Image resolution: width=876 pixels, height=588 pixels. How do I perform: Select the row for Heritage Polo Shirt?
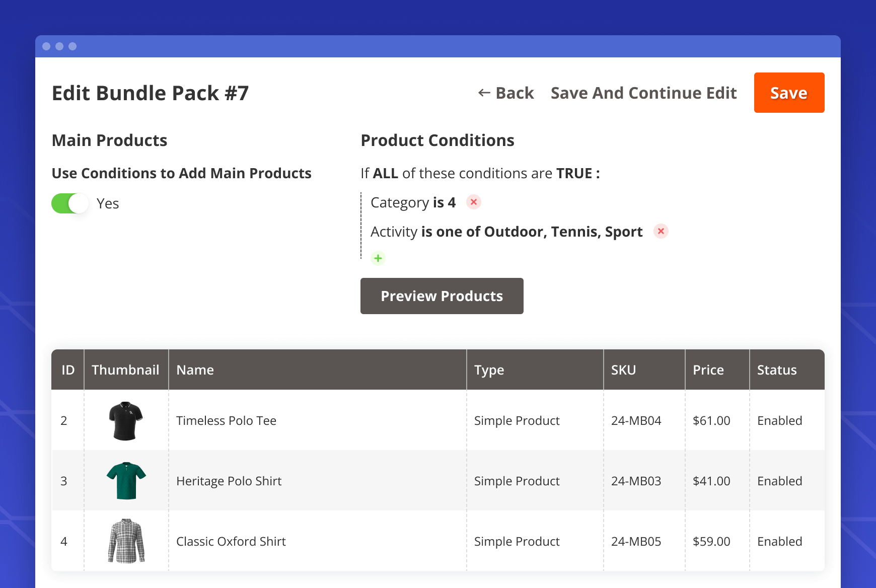pos(317,481)
